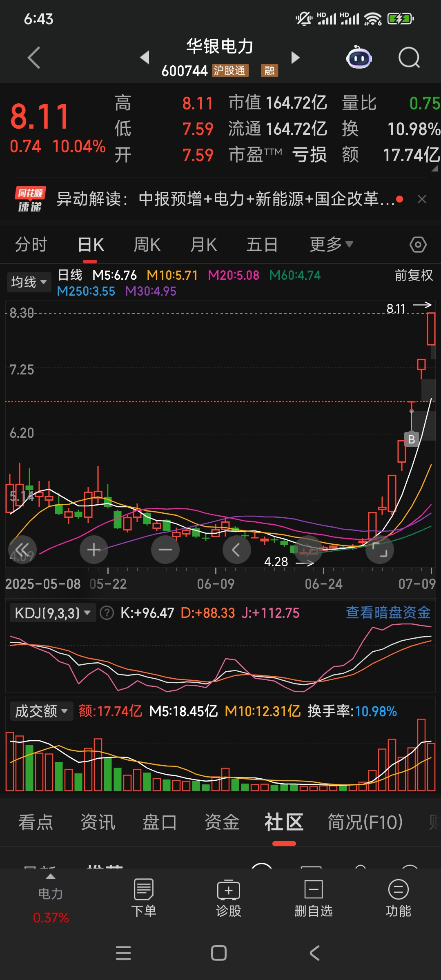Tap the 10.04% change percentage
This screenshot has width=441, height=980.
79,146
